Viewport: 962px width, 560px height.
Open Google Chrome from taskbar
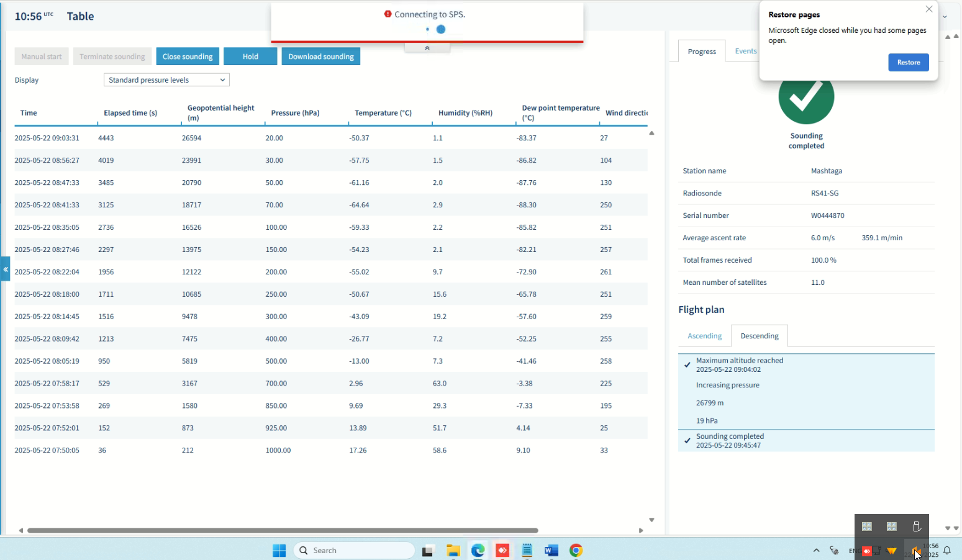576,551
